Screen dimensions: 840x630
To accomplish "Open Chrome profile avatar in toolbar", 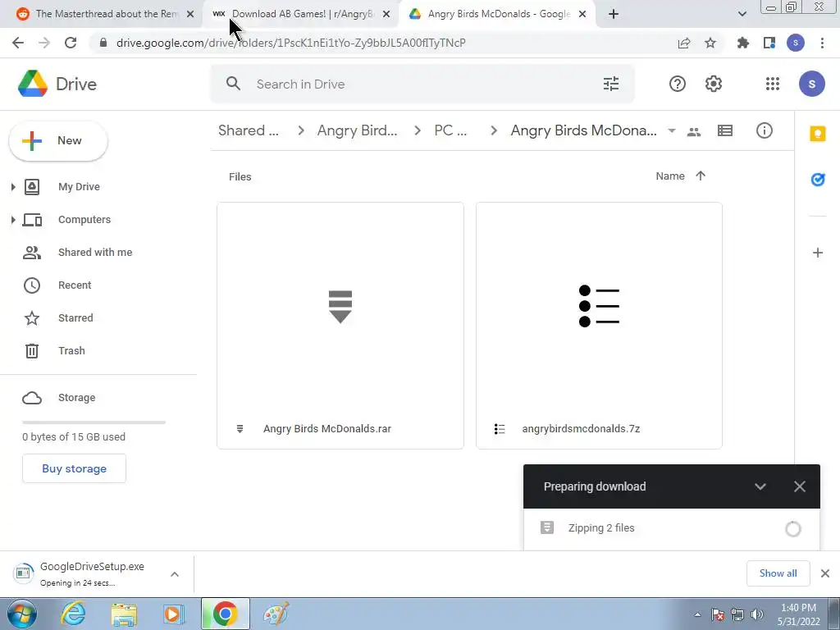I will coord(796,43).
